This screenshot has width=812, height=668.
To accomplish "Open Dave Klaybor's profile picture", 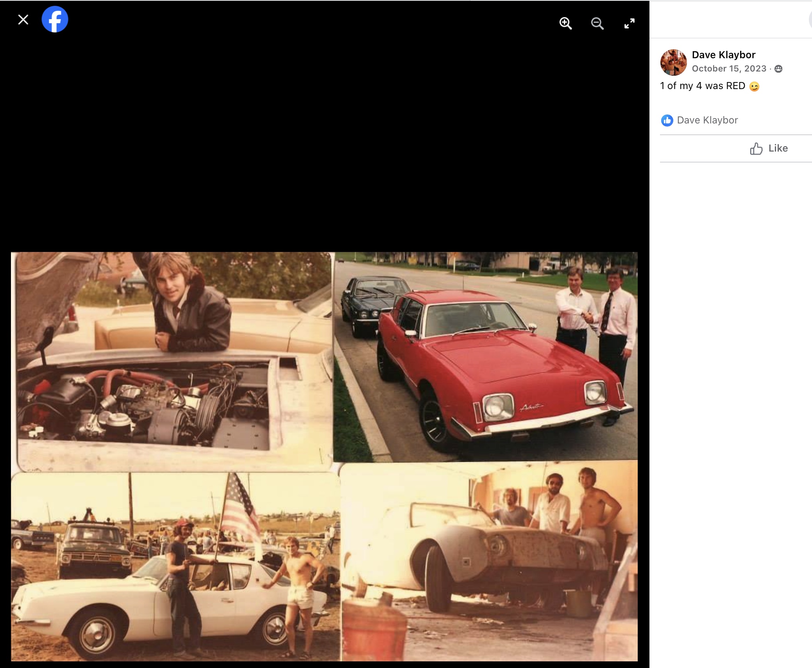I will tap(673, 62).
